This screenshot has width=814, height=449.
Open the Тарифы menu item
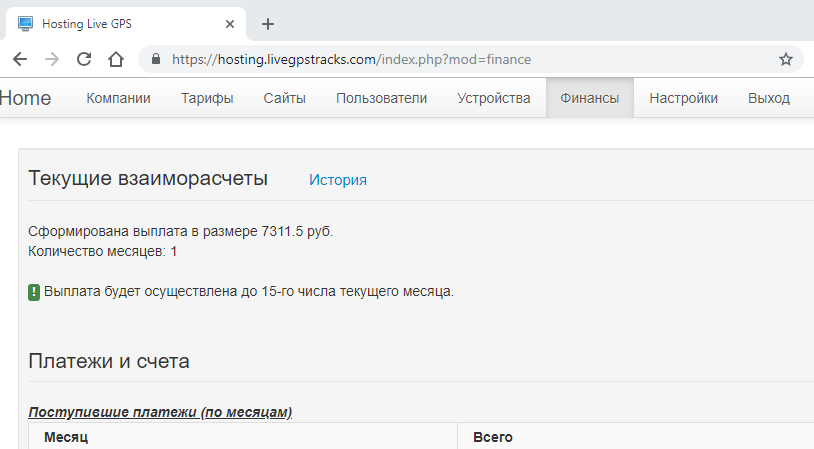pos(207,98)
